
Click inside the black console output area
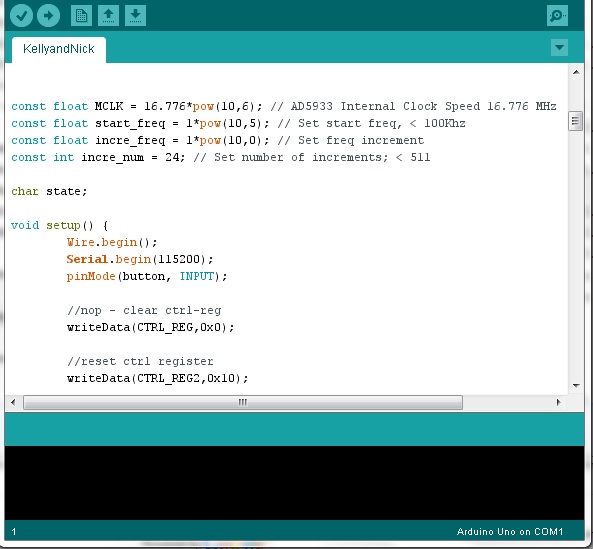(x=294, y=483)
